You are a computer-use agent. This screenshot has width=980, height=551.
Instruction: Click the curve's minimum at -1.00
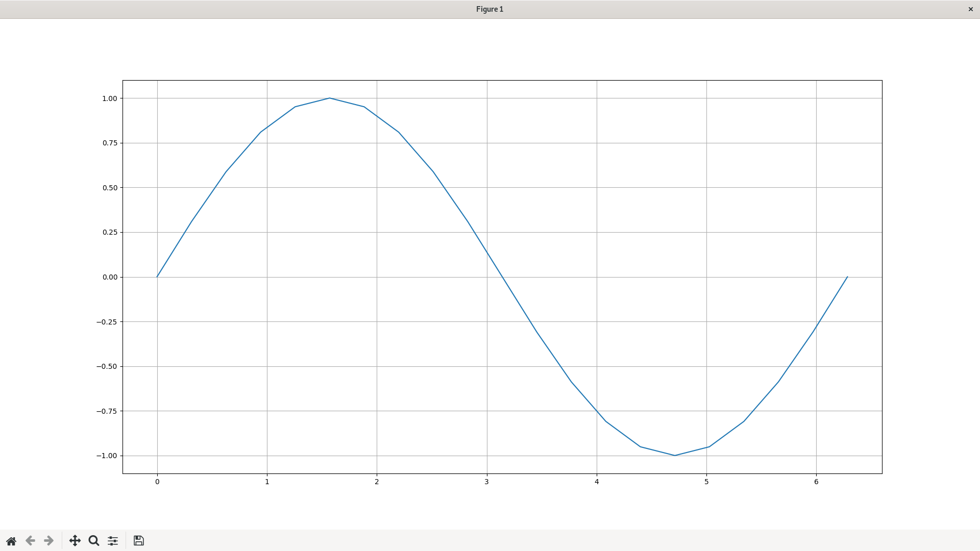click(x=675, y=456)
